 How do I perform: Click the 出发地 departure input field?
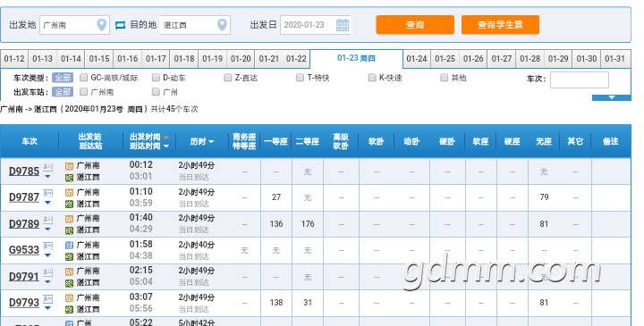[75, 25]
